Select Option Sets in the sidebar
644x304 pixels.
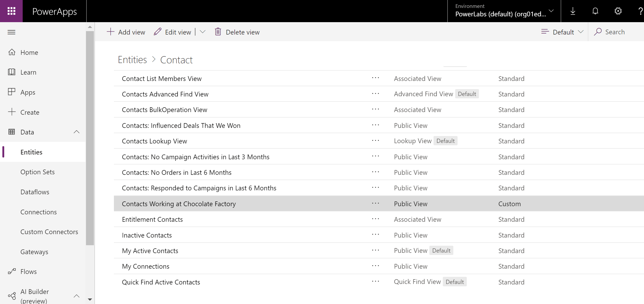point(37,172)
